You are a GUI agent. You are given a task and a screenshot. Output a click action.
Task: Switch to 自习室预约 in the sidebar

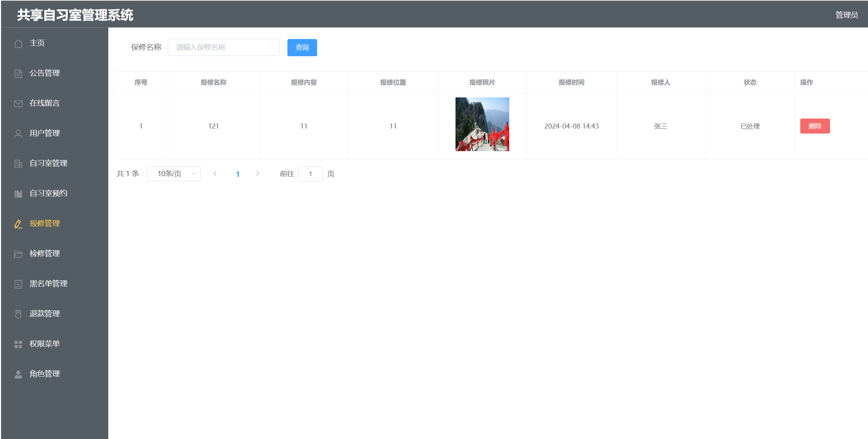click(48, 193)
